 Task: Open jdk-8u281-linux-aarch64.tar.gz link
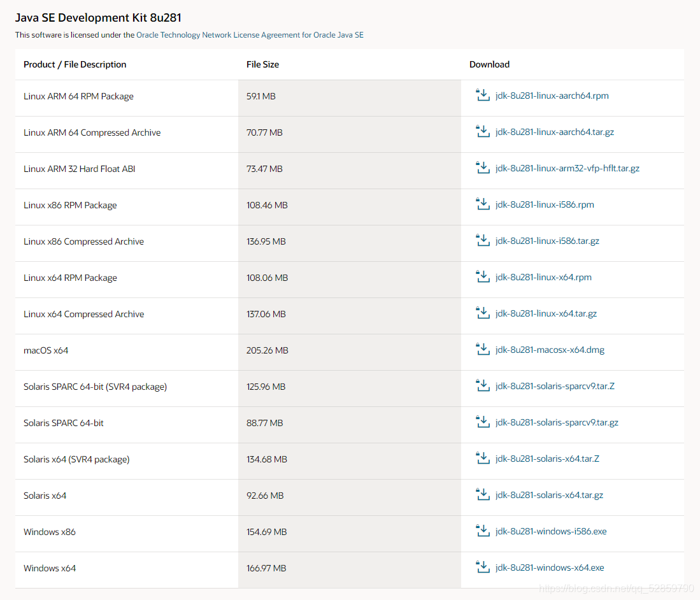point(555,132)
